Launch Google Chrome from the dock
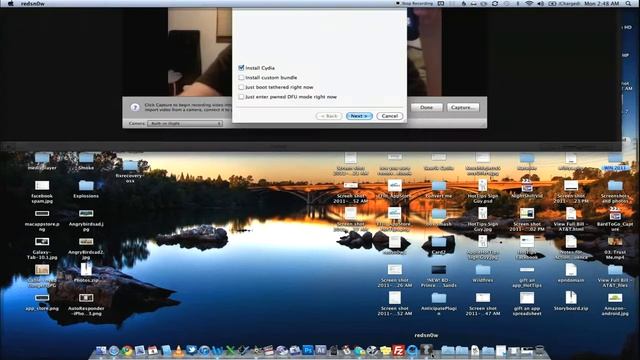 point(127,350)
